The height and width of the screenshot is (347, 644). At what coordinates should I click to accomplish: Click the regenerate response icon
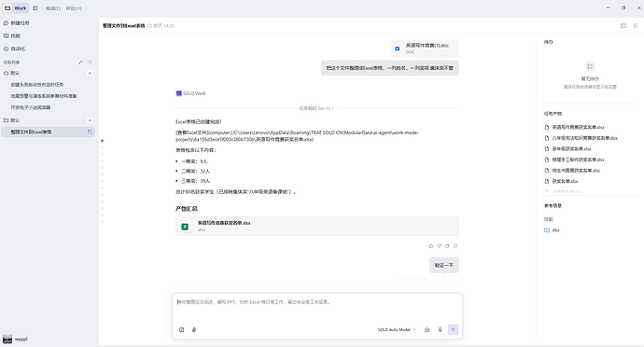[455, 246]
